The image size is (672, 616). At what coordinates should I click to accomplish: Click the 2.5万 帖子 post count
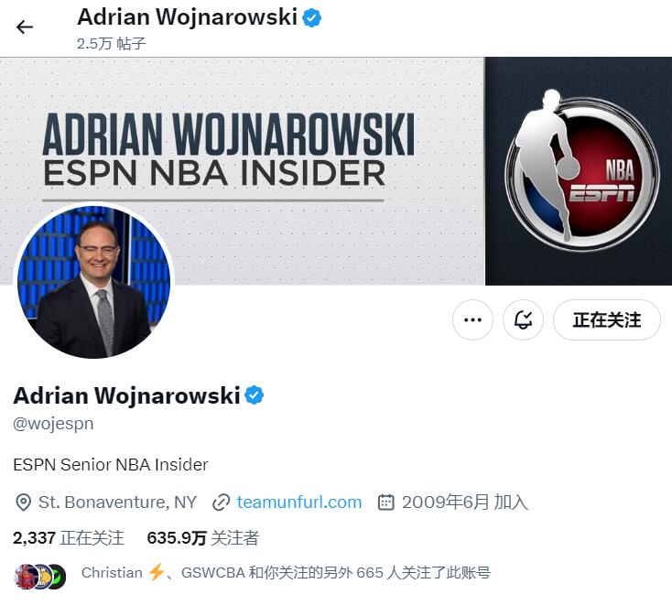[x=112, y=44]
